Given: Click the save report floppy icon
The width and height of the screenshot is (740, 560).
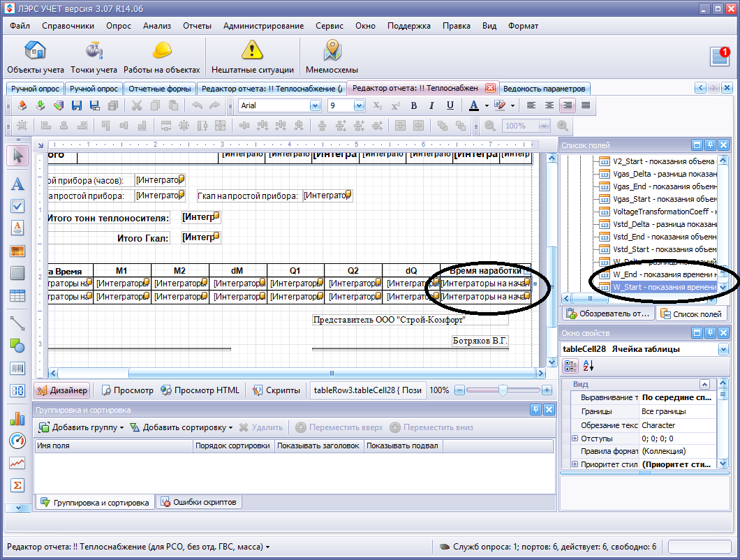Looking at the screenshot, I should (x=77, y=105).
